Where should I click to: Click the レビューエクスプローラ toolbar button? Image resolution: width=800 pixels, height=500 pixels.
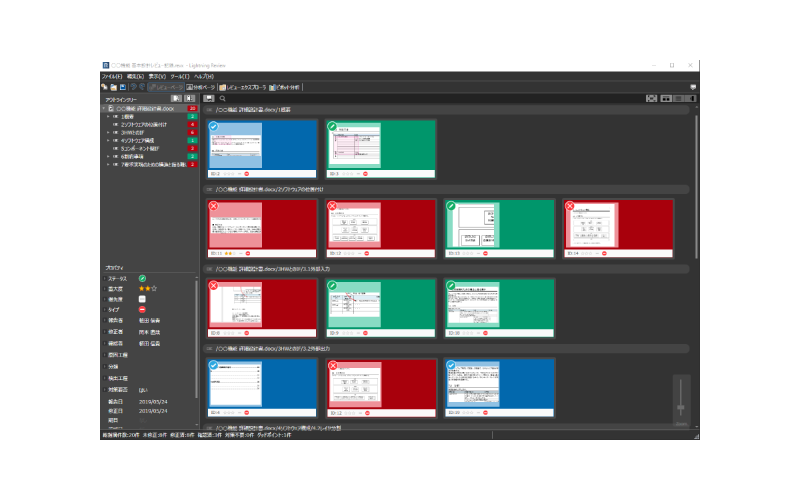click(245, 87)
